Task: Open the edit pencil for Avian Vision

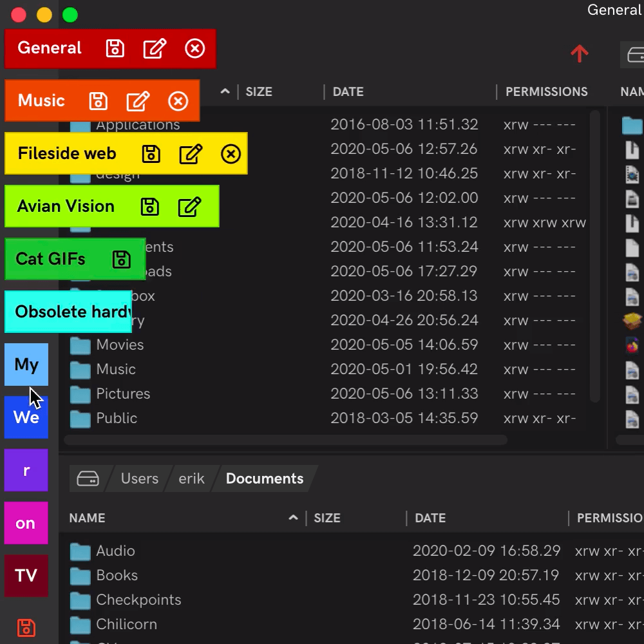Action: 190,206
